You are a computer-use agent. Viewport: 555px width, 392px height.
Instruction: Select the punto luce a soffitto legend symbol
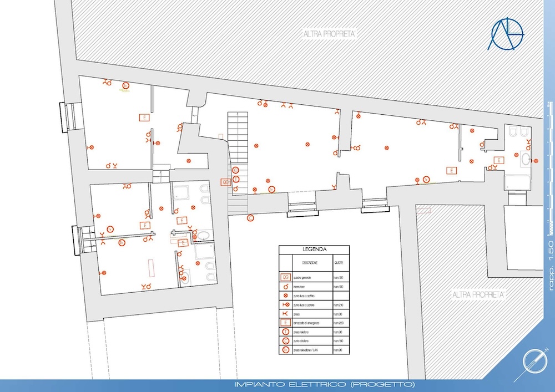click(x=286, y=297)
